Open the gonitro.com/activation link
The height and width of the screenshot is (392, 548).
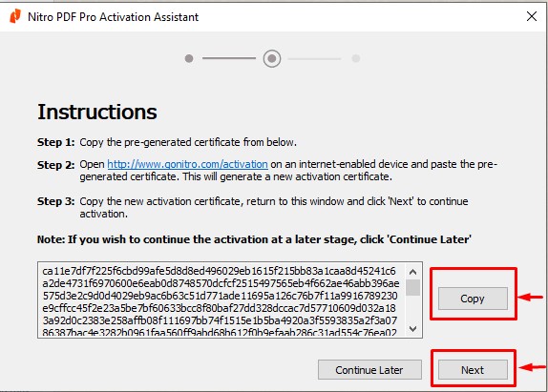tap(187, 164)
